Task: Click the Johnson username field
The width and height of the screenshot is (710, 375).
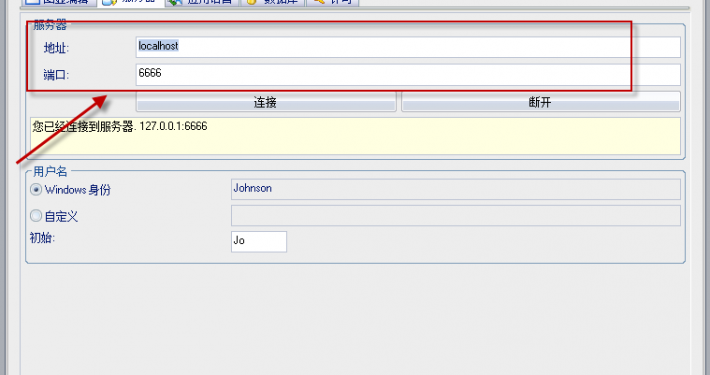Action: coord(456,189)
